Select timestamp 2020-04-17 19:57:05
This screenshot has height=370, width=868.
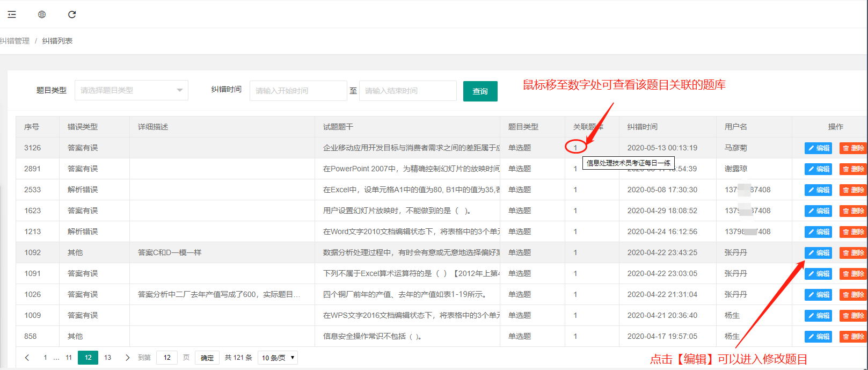pyautogui.click(x=662, y=336)
